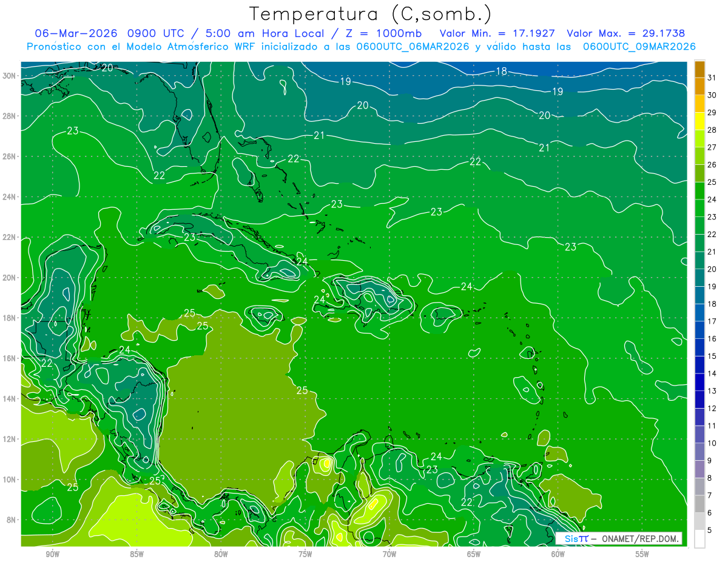Click the legend value "5"
Viewport: 728px width, 562px height.
pyautogui.click(x=710, y=531)
